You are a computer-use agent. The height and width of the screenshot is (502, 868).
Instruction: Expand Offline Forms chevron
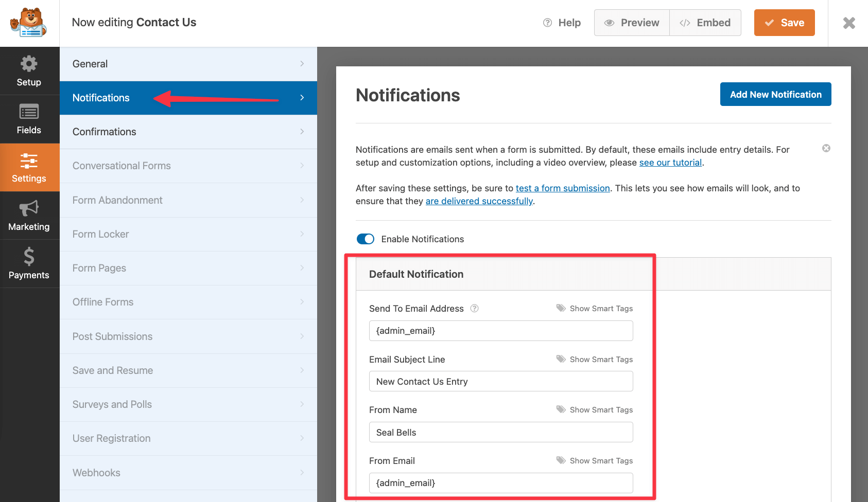(x=302, y=302)
